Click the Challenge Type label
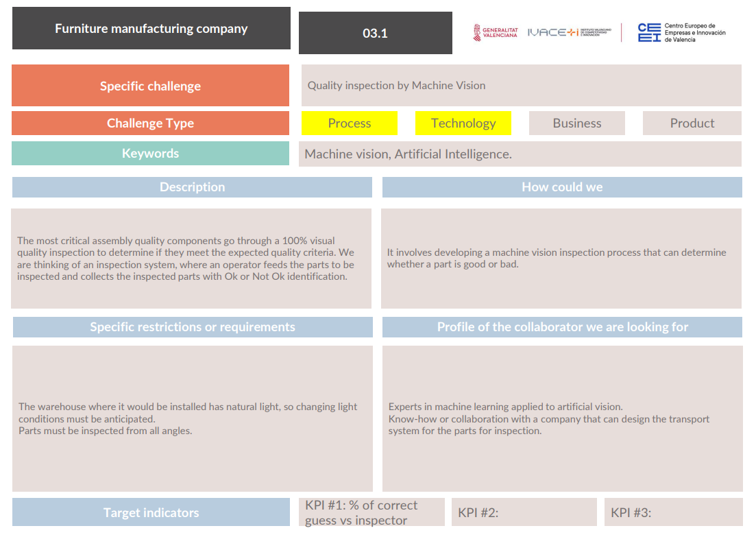The width and height of the screenshot is (756, 537). coord(150,123)
